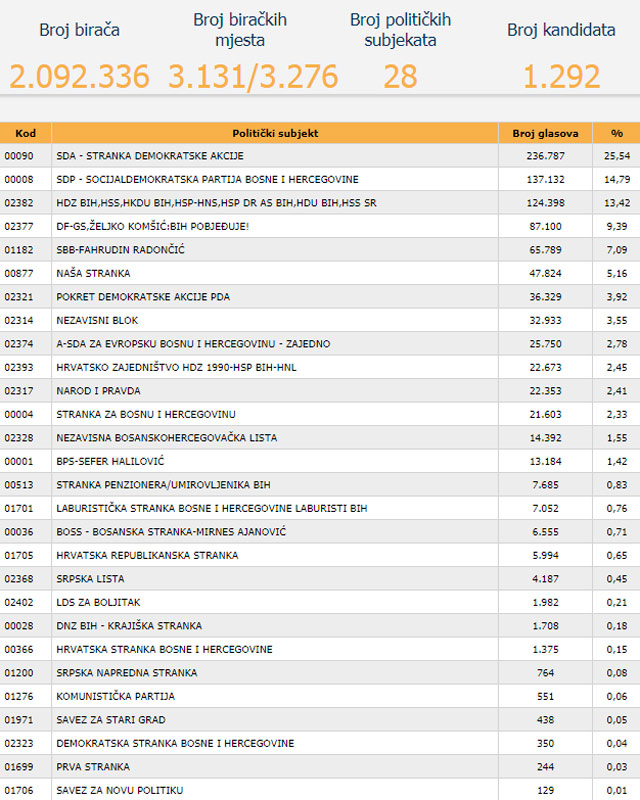Click the vote count 124.398
Screen dimensions: 640x800
pos(546,203)
